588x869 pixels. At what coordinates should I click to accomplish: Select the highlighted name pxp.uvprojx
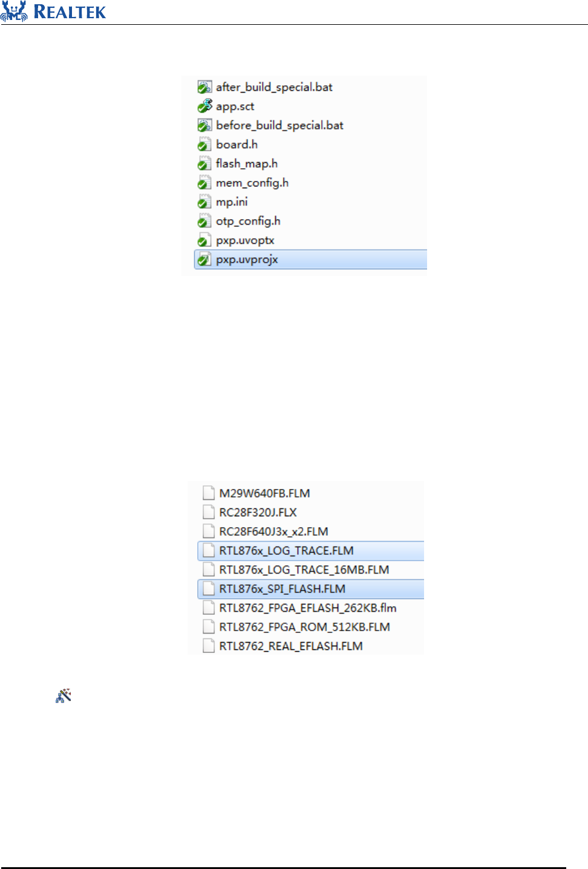(x=247, y=260)
